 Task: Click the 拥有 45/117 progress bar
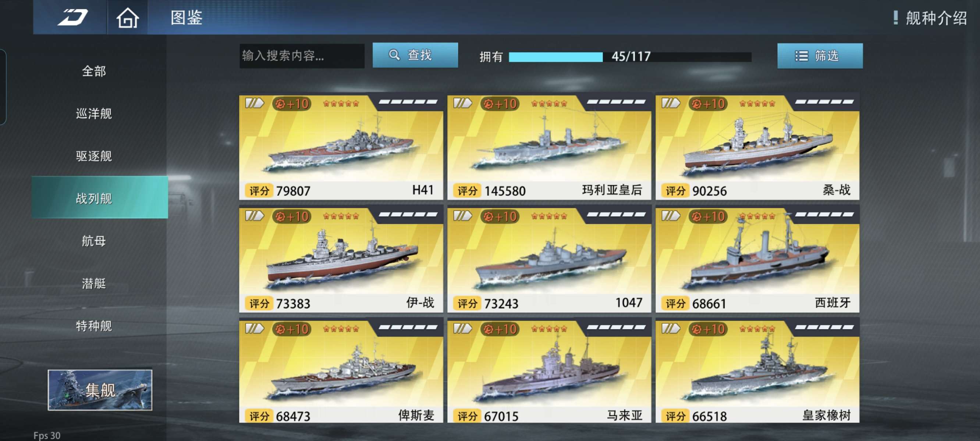click(630, 57)
